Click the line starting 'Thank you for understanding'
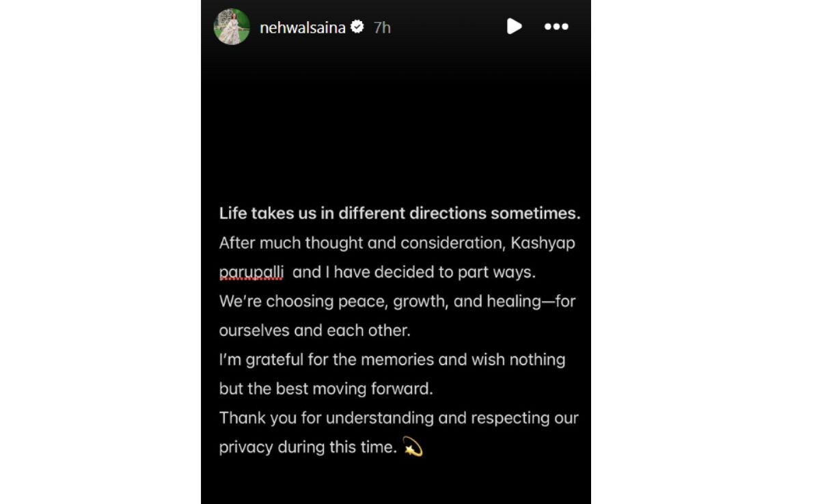This screenshot has height=504, width=820. coord(398,418)
